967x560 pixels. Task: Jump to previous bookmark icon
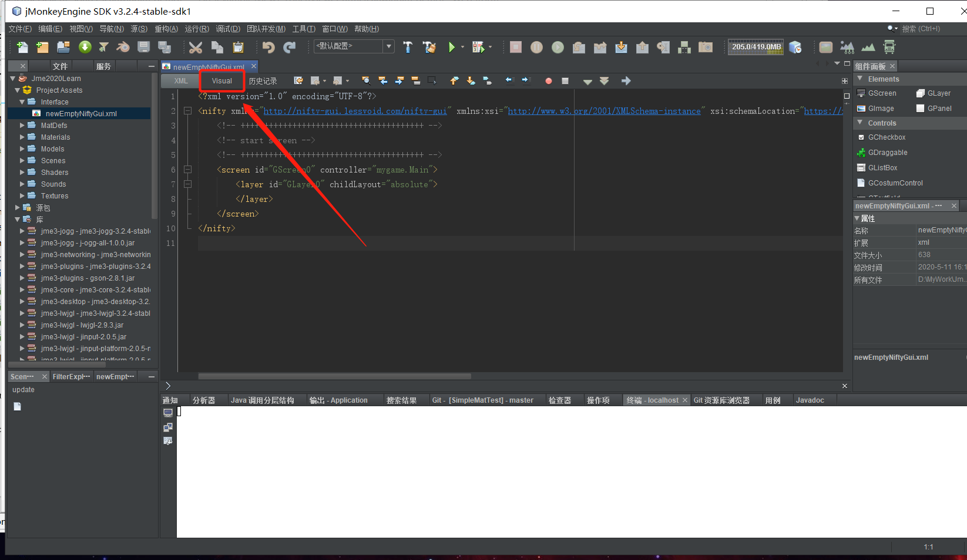[454, 80]
